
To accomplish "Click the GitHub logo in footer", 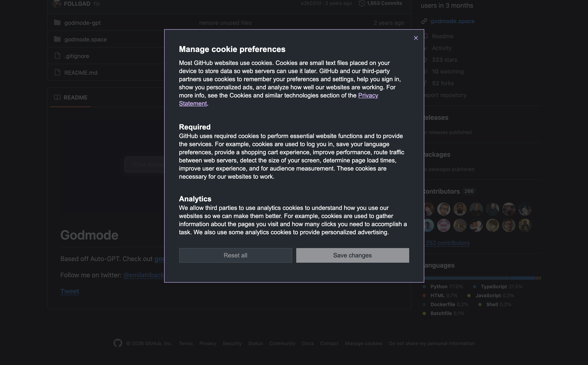I will pyautogui.click(x=118, y=343).
